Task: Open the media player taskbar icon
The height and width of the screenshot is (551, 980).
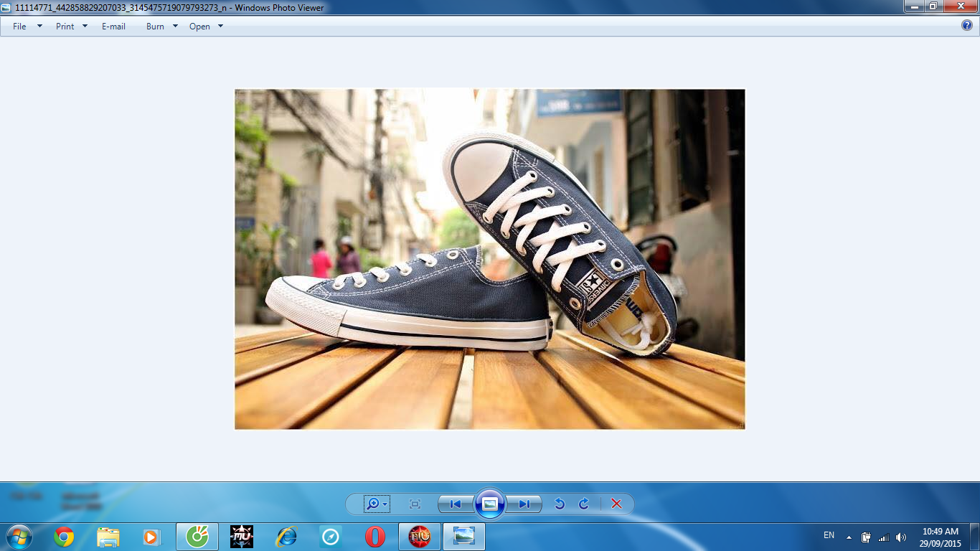Action: click(x=151, y=537)
